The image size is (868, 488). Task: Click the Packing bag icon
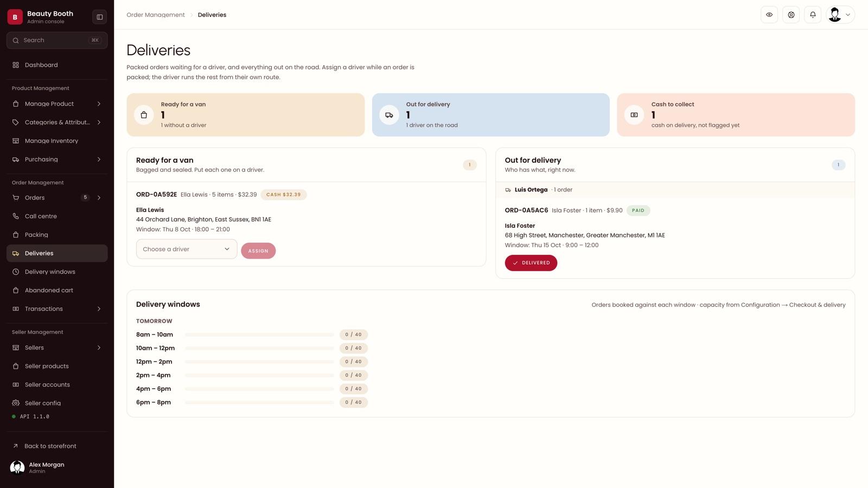click(x=16, y=235)
